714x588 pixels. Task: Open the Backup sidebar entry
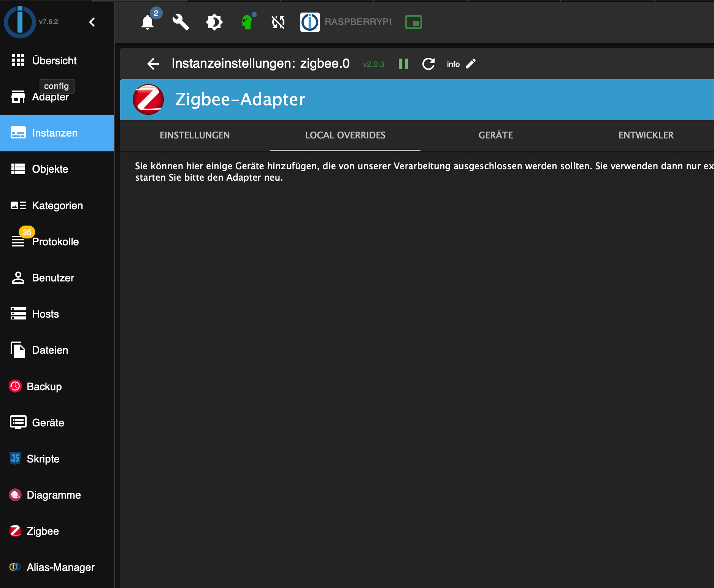point(44,387)
